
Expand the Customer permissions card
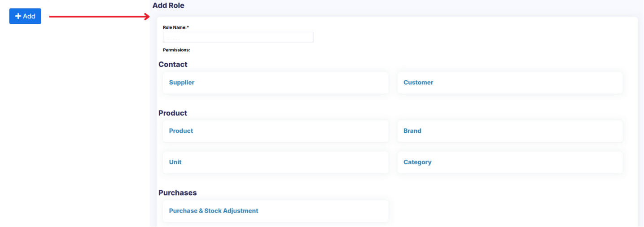tap(418, 83)
